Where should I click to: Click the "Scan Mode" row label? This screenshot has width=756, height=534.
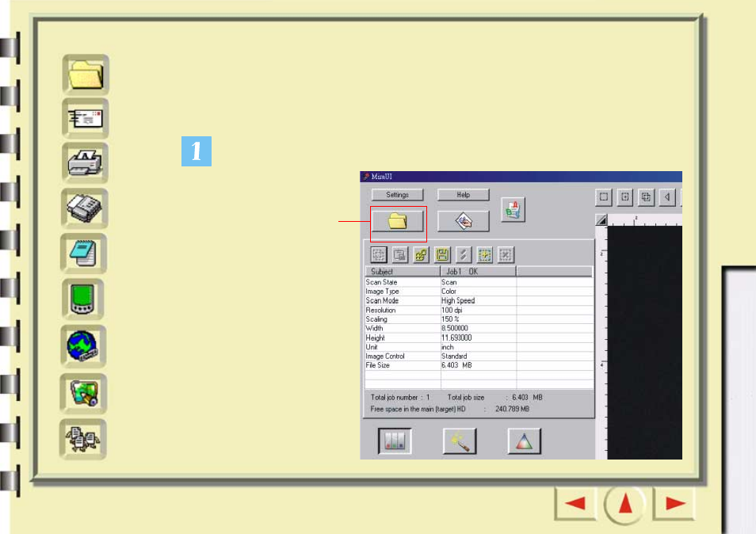pos(382,301)
